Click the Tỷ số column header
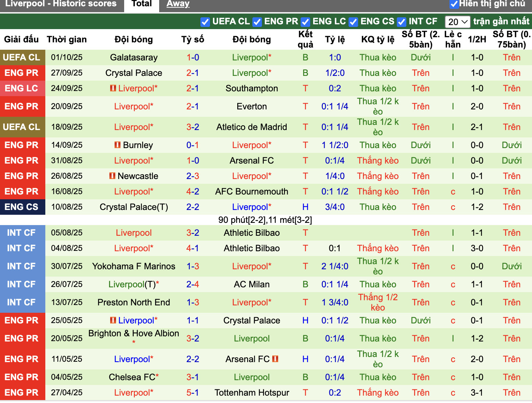532x403 pixels. [193, 39]
